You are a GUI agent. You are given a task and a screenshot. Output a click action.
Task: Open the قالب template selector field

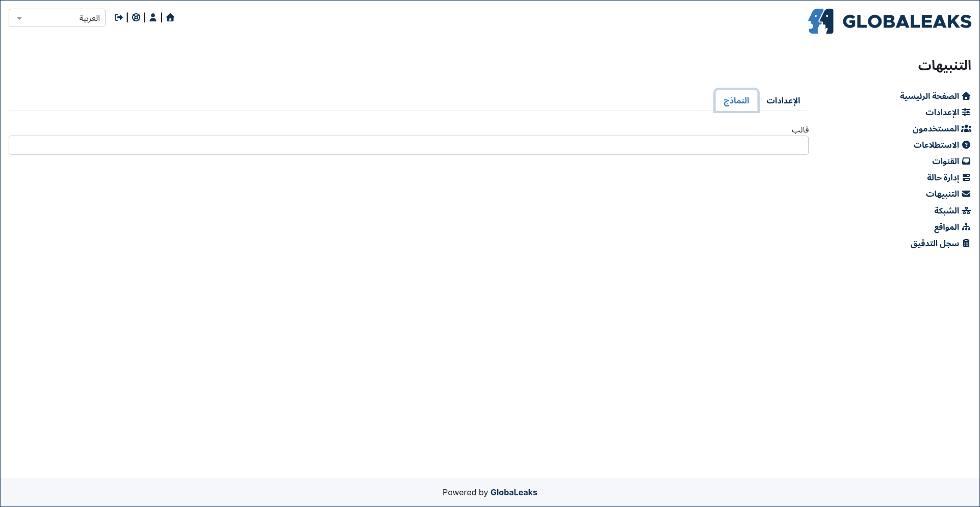point(408,145)
